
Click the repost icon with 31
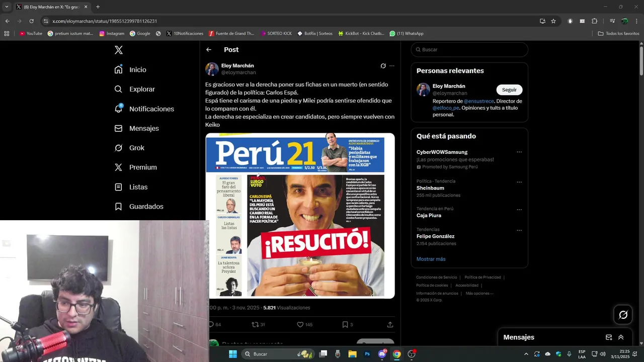click(x=258, y=324)
